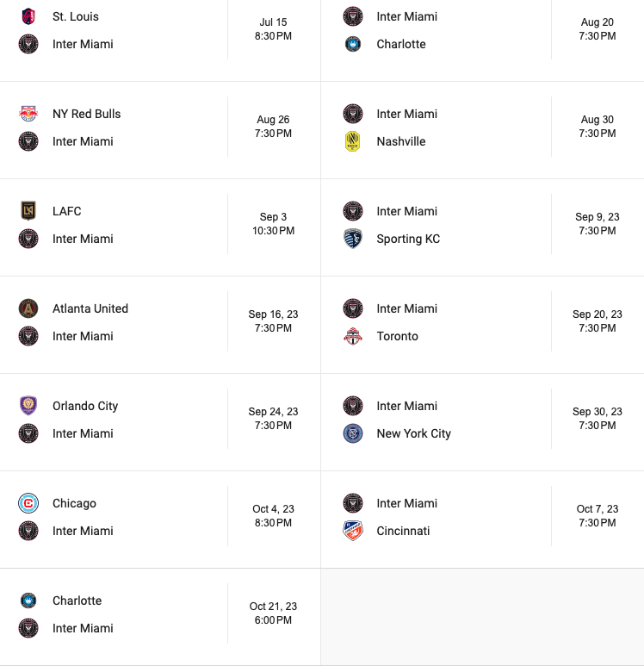Click the Nashville yellow crest
The image size is (644, 666).
coord(353,141)
